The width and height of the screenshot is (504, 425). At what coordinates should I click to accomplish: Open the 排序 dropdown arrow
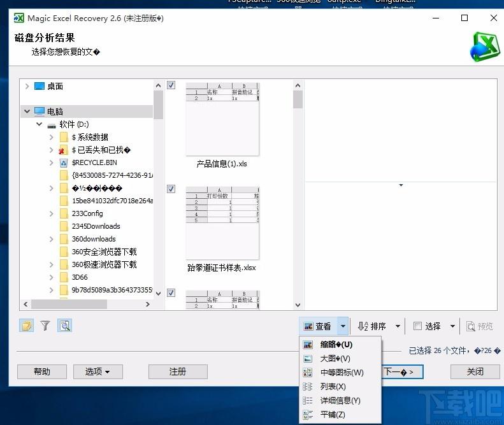(x=398, y=326)
